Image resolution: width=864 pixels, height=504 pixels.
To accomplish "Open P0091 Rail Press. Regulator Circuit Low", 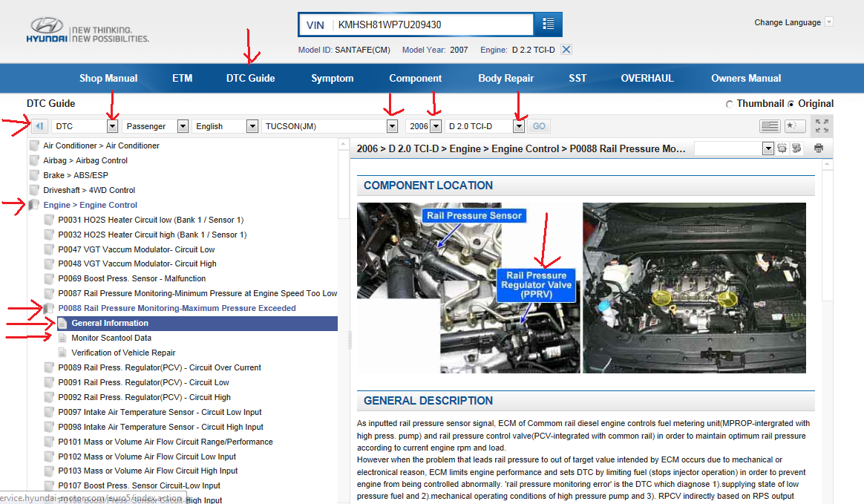I will point(143,383).
